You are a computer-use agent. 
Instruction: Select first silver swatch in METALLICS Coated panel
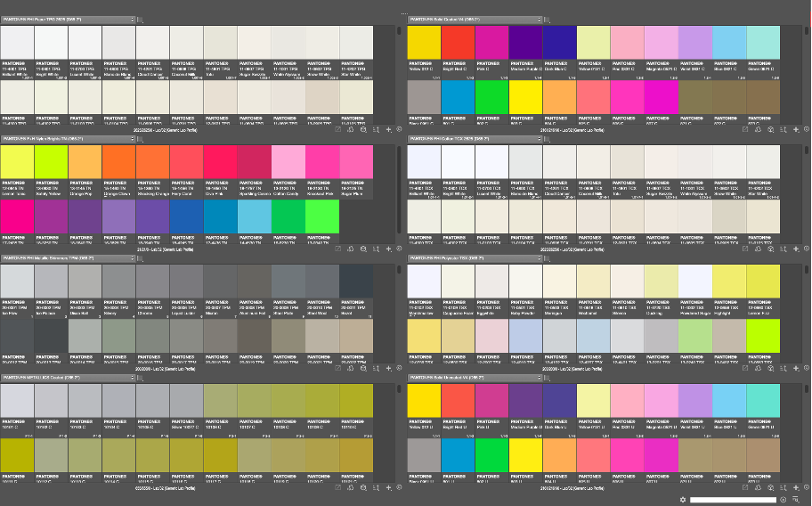pos(17,401)
